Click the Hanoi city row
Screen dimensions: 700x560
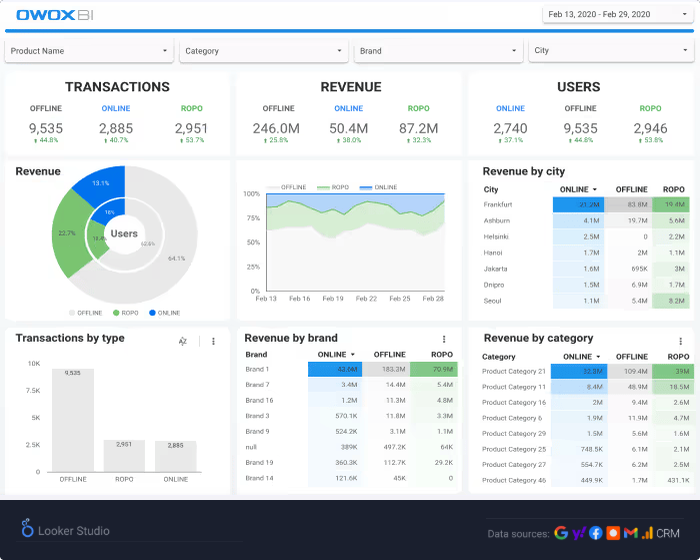[585, 253]
